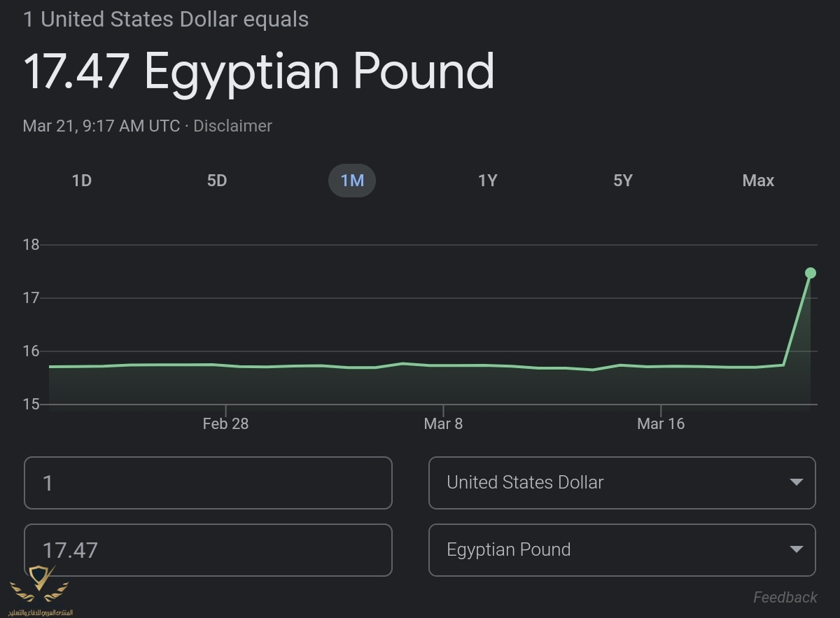Open the United States Dollar currency selector

tap(622, 483)
